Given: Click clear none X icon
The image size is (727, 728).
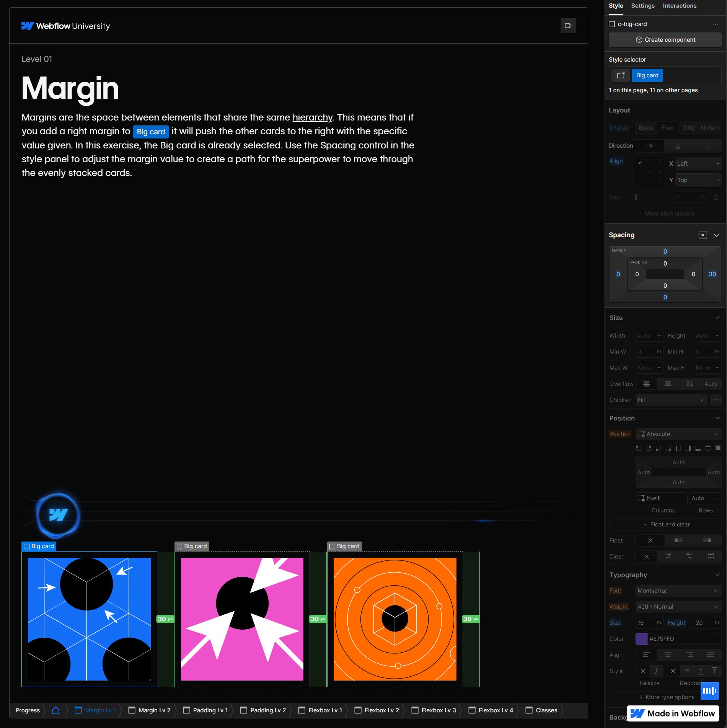Looking at the screenshot, I should 646,556.
